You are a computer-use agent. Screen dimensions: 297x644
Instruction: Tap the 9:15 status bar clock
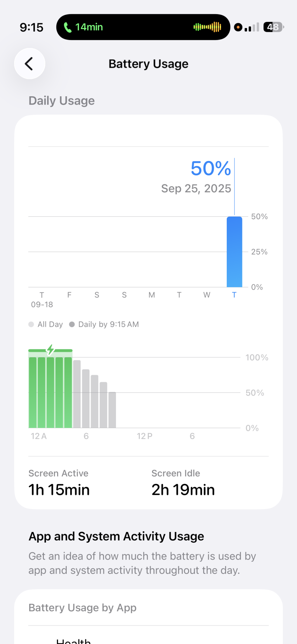(x=32, y=27)
